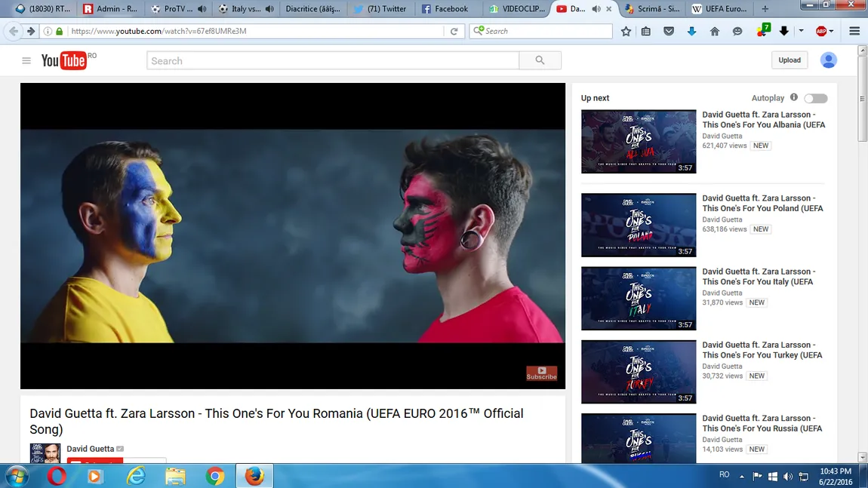Open the Firefox hamburger menu

854,31
